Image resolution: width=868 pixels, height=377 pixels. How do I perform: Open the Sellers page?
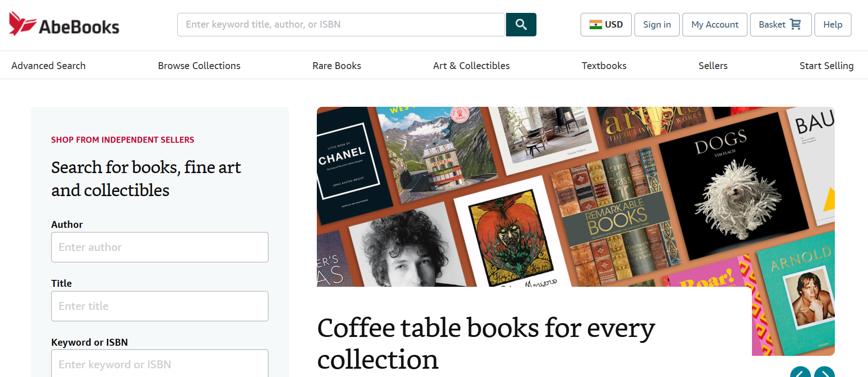(713, 66)
